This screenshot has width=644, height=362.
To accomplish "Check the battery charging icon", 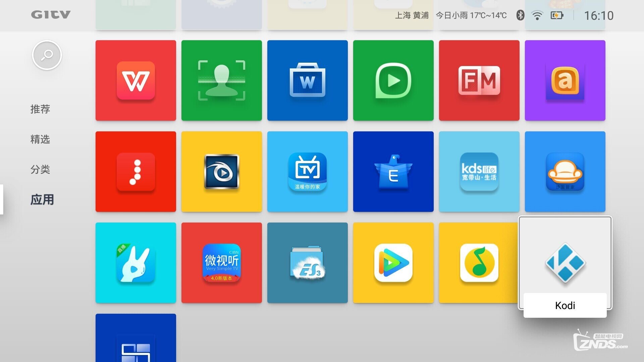I will tap(557, 15).
